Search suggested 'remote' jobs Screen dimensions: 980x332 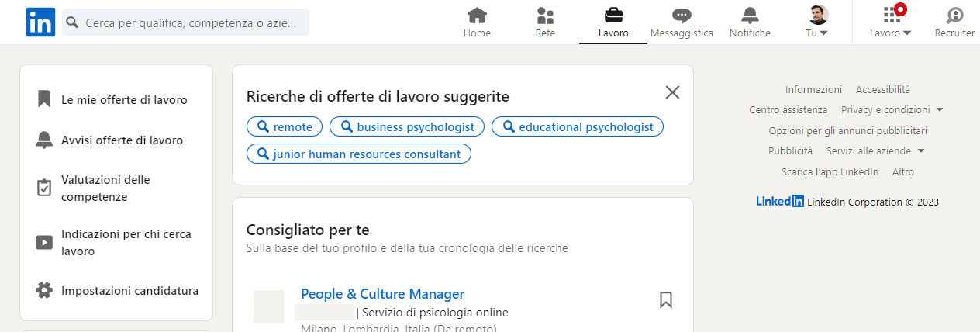coord(285,126)
